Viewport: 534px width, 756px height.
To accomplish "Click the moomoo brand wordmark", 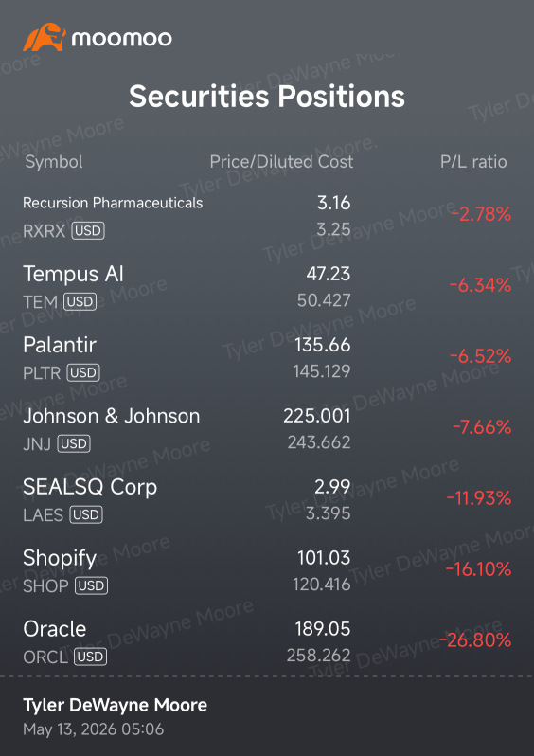I will pyautogui.click(x=121, y=38).
